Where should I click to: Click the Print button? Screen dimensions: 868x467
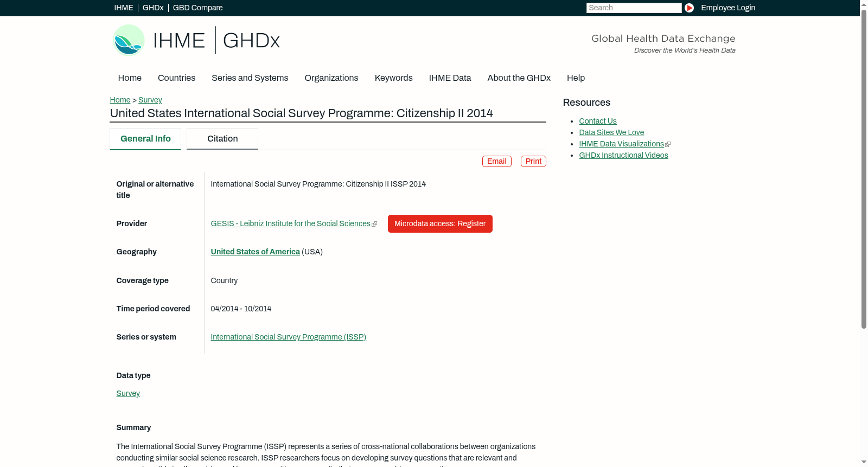pos(533,161)
